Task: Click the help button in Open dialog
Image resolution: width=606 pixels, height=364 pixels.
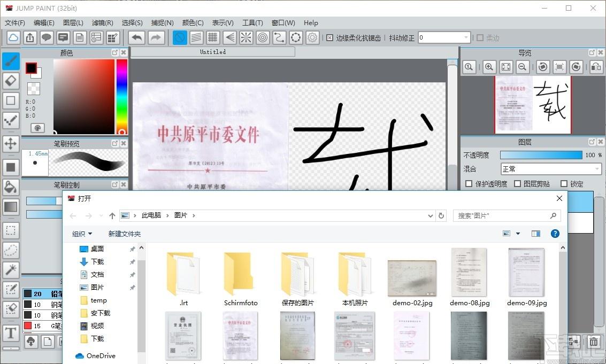Action: (555, 234)
